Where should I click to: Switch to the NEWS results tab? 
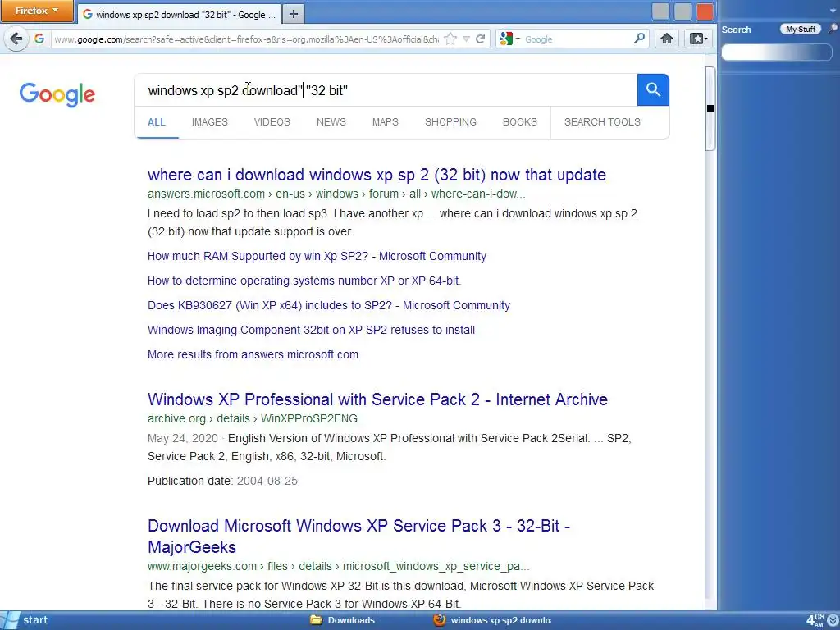(x=331, y=122)
